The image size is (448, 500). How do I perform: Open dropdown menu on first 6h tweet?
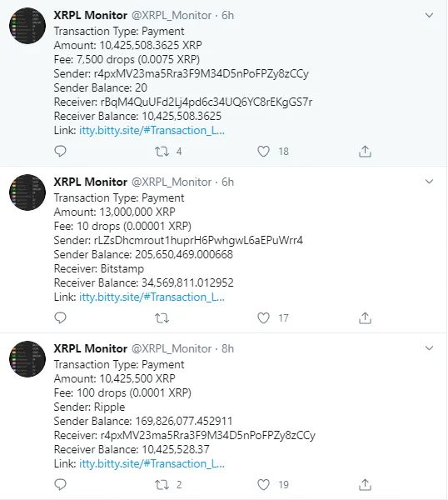point(429,15)
